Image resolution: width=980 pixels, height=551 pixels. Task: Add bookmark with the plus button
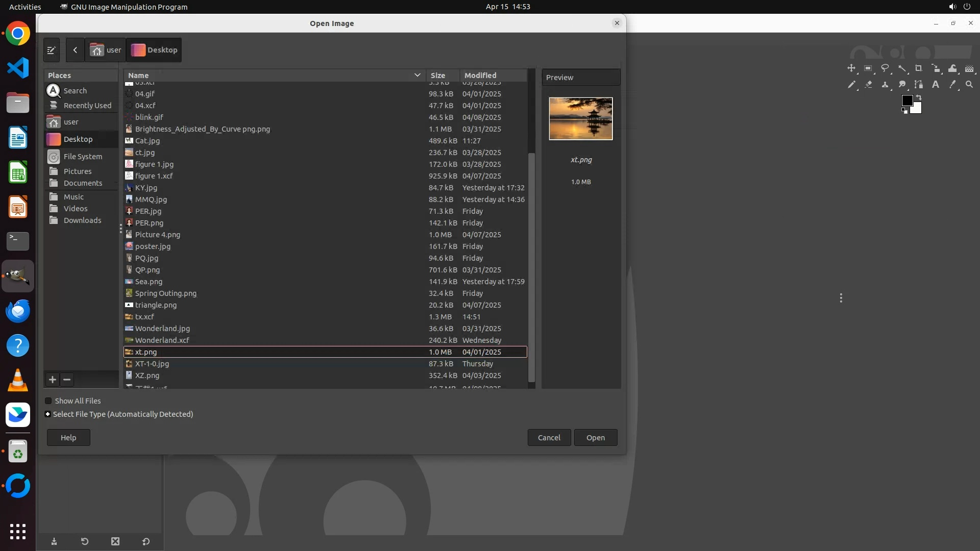coord(53,380)
